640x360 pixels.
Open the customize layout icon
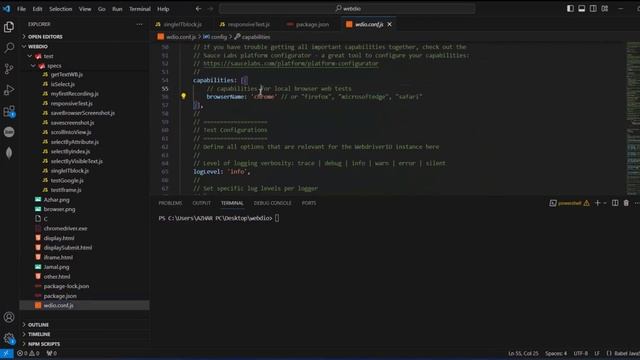(605, 9)
